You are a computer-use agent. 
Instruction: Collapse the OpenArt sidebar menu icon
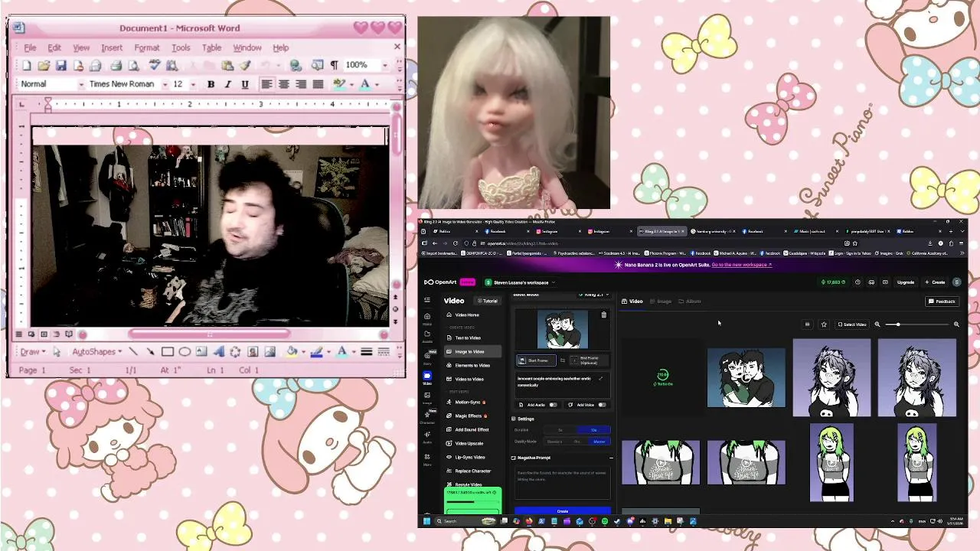pos(427,300)
